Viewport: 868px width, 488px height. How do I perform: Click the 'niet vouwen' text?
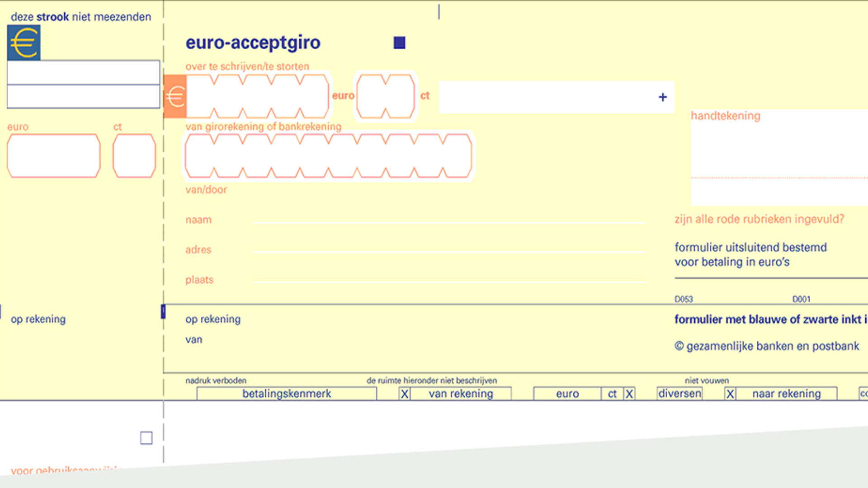(707, 380)
